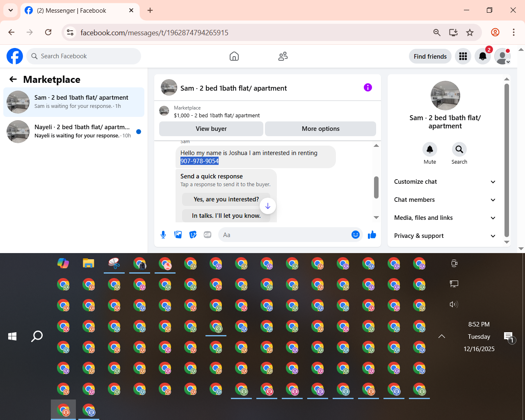
Task: Record a voice clip with microphone icon
Action: [163, 235]
